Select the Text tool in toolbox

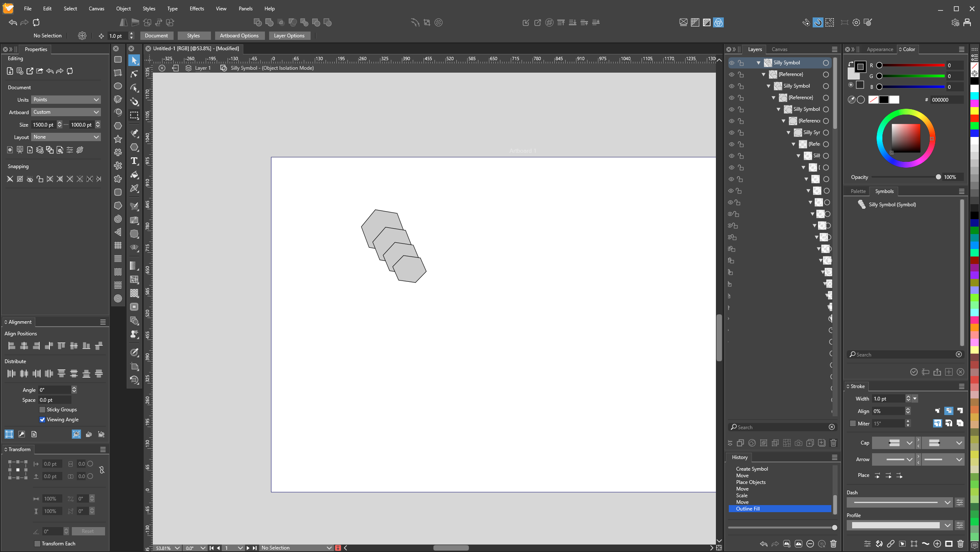pos(134,161)
